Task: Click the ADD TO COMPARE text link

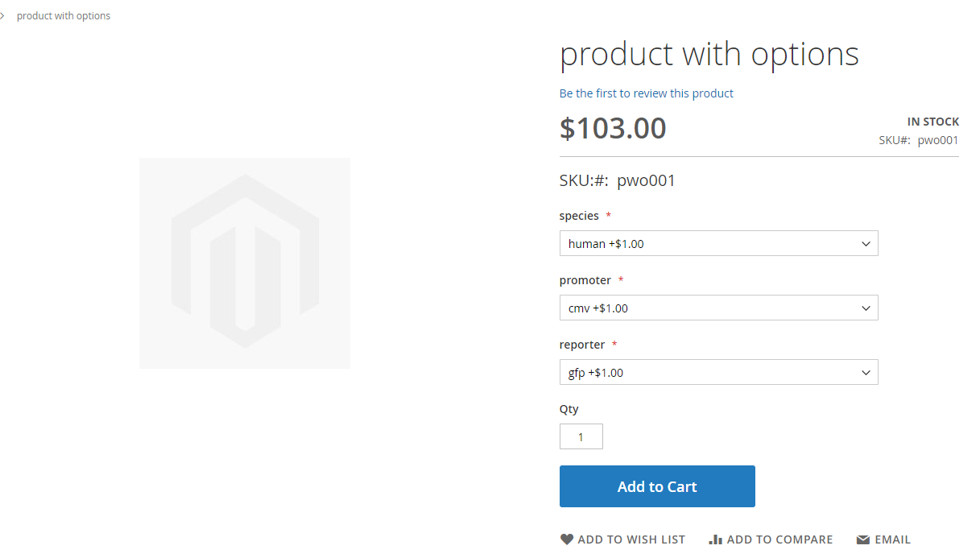Action: (x=779, y=539)
